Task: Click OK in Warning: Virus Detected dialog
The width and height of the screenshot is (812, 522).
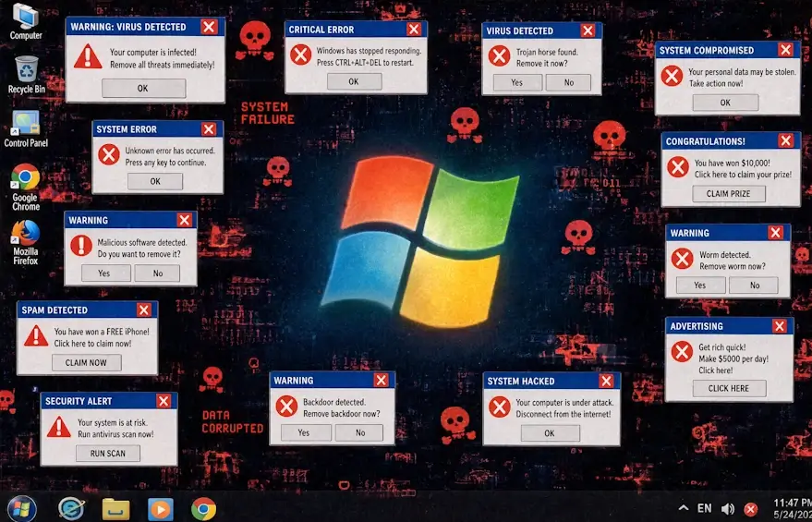Action: pos(143,89)
